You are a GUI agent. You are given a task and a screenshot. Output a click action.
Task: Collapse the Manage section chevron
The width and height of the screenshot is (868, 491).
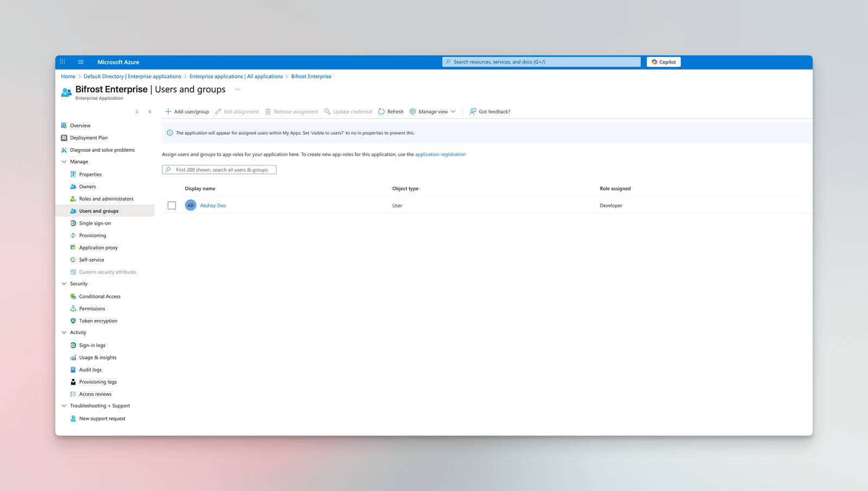[x=64, y=162]
